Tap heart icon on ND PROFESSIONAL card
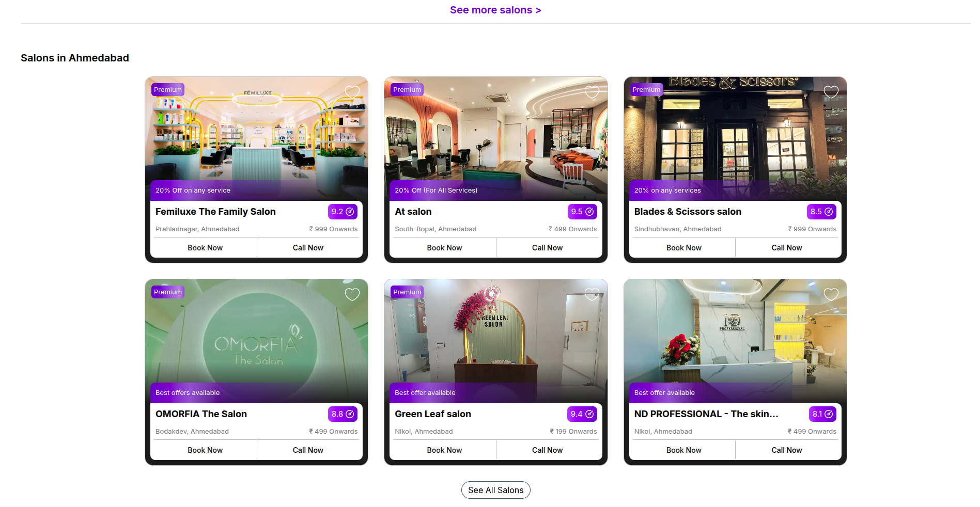This screenshot has width=980, height=507. (x=831, y=295)
